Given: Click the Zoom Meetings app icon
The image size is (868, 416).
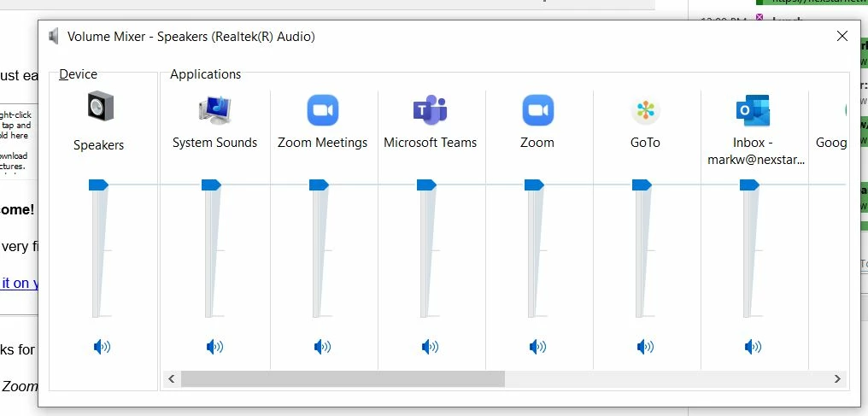Looking at the screenshot, I should (x=323, y=110).
